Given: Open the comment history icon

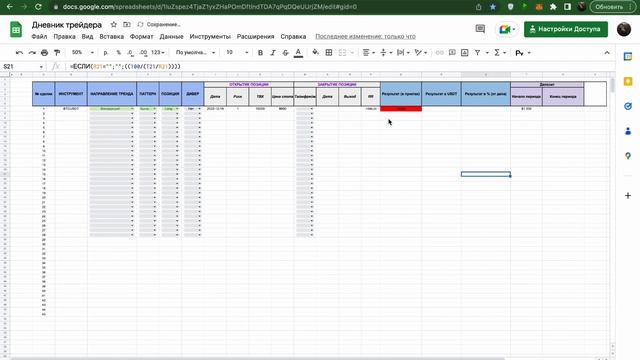Looking at the screenshot, I should click(480, 29).
